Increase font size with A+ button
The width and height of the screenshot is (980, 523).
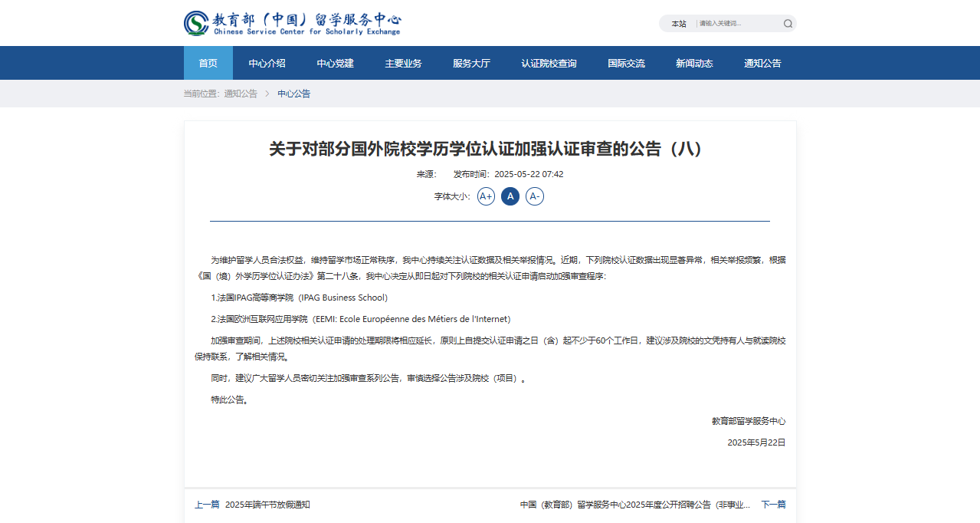coord(486,196)
